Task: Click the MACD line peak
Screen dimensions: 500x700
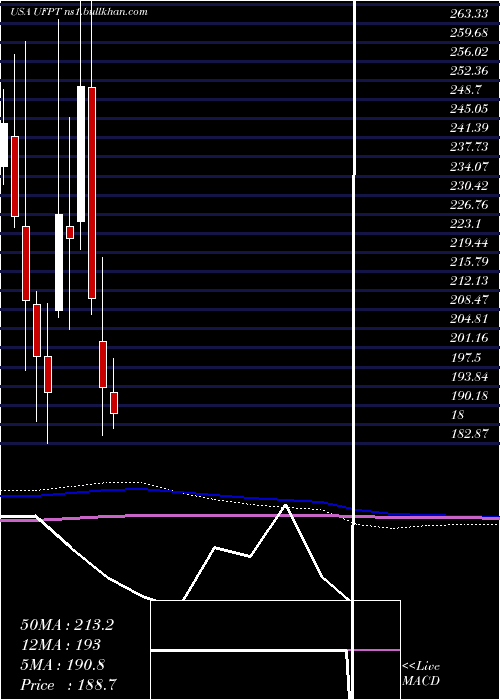Action: click(285, 506)
